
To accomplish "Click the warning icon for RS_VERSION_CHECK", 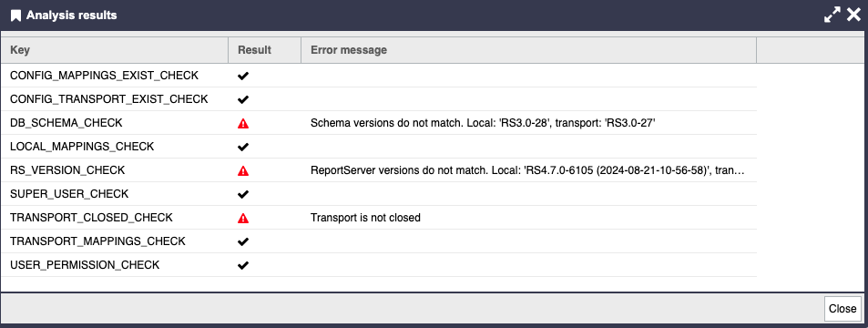I will point(242,170).
